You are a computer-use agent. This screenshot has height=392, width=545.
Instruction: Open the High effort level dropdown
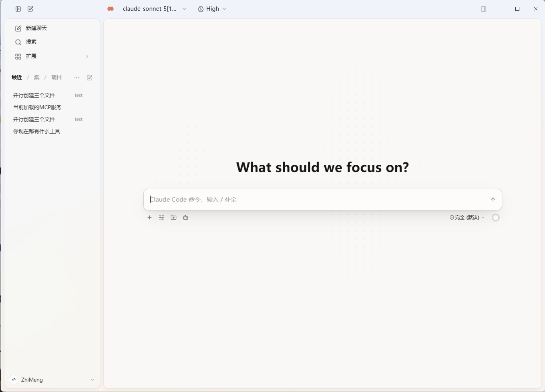click(212, 9)
